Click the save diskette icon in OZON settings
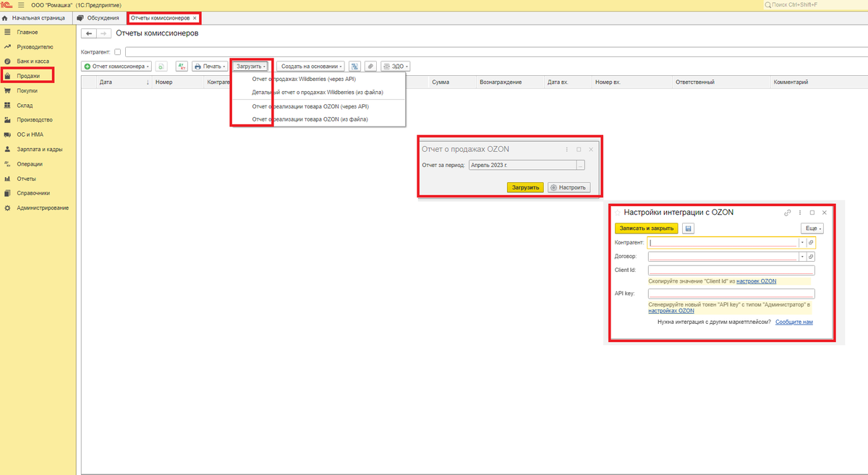Viewport: 868px width, 475px height. click(688, 228)
